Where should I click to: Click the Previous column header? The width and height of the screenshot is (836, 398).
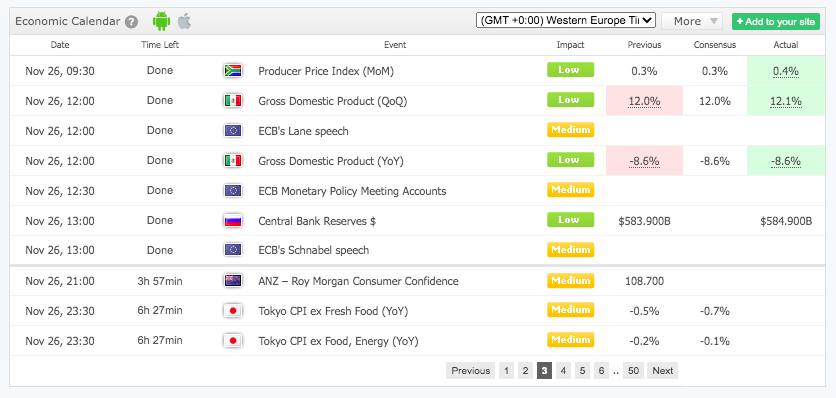pos(644,45)
